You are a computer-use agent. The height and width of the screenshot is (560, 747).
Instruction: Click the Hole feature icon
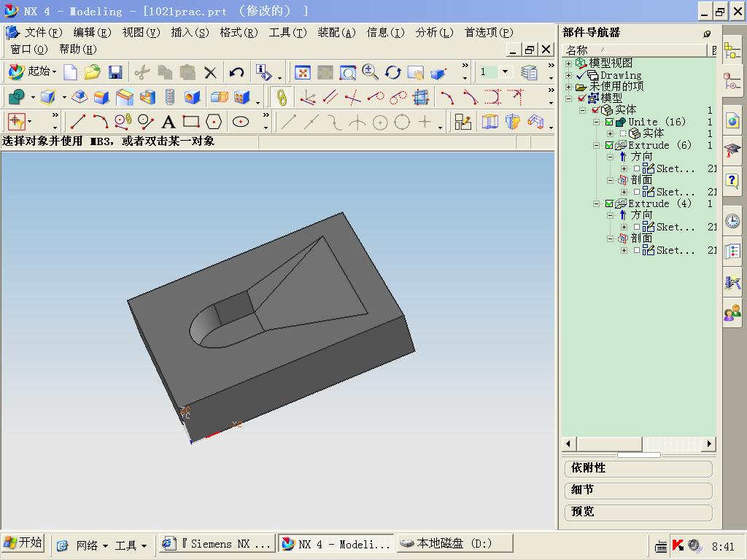click(x=193, y=97)
